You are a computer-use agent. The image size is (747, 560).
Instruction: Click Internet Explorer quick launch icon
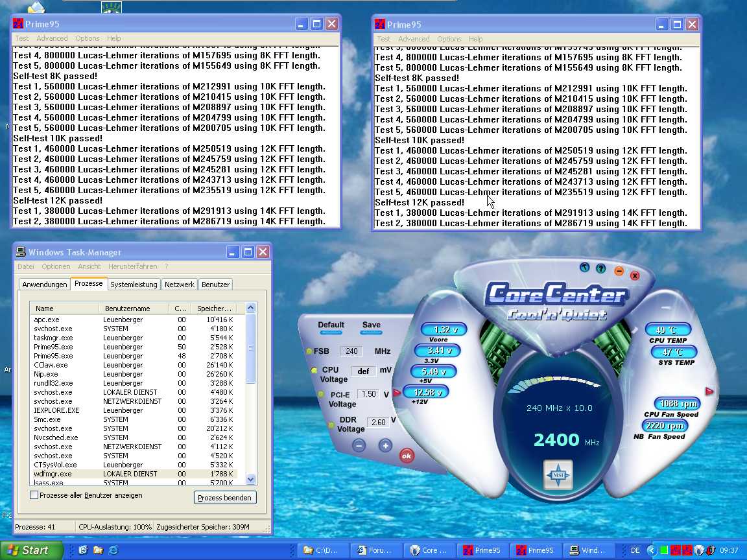pos(113,550)
